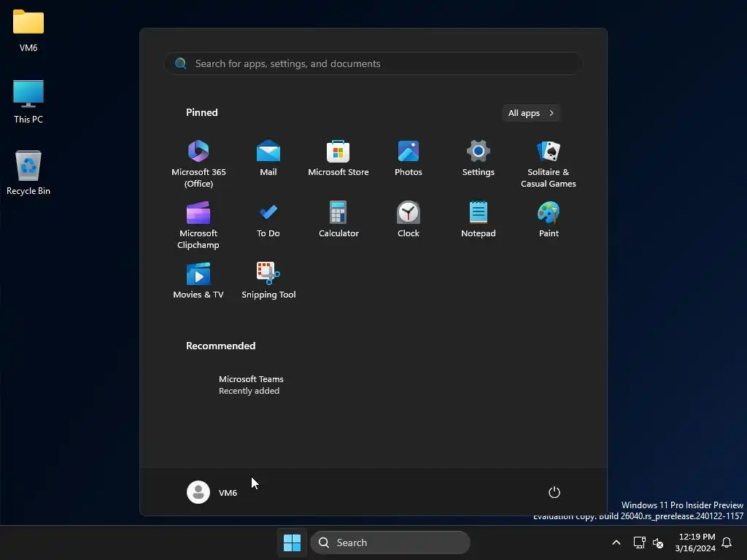Viewport: 747px width, 560px height.
Task: Open the Clock app
Action: [409, 219]
